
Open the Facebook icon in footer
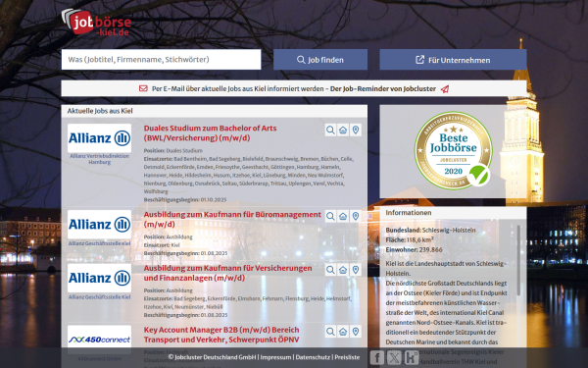pos(377,357)
